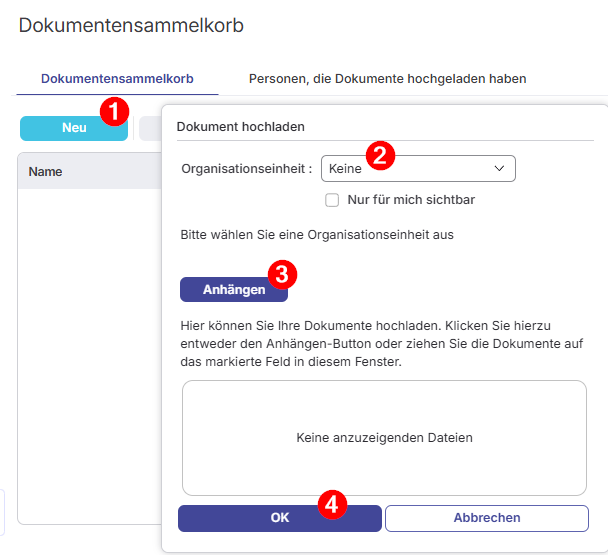Click the red step marker number 1

coord(116,111)
